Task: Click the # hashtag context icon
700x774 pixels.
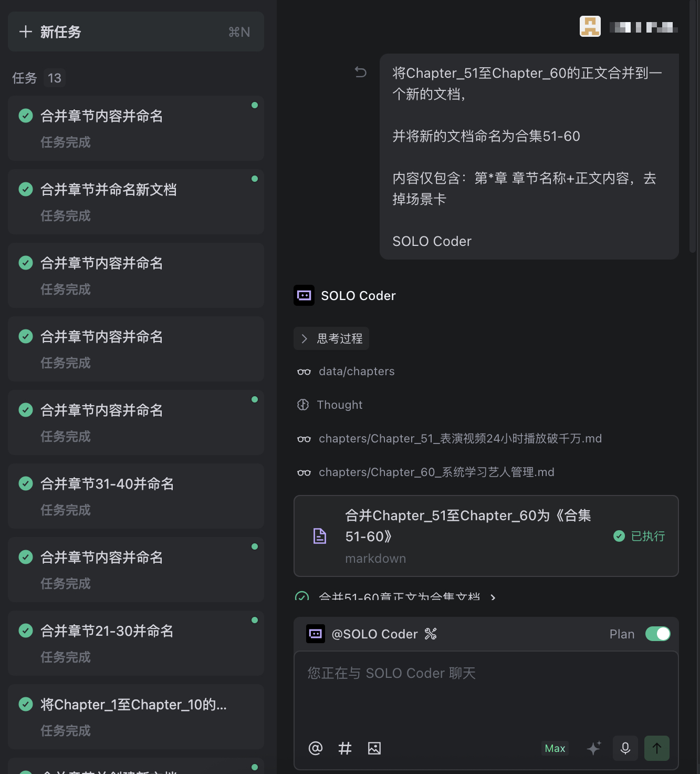Action: point(344,748)
